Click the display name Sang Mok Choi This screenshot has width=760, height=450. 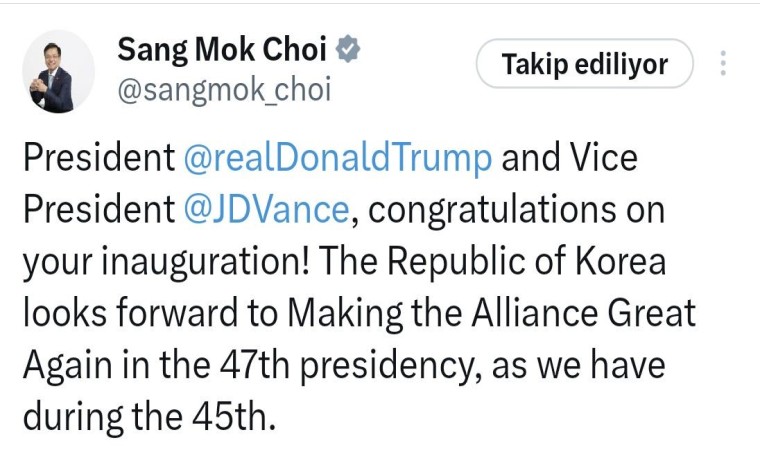[223, 48]
